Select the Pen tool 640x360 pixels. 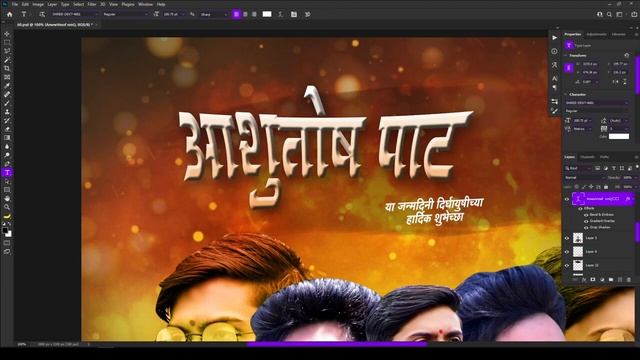point(7,164)
